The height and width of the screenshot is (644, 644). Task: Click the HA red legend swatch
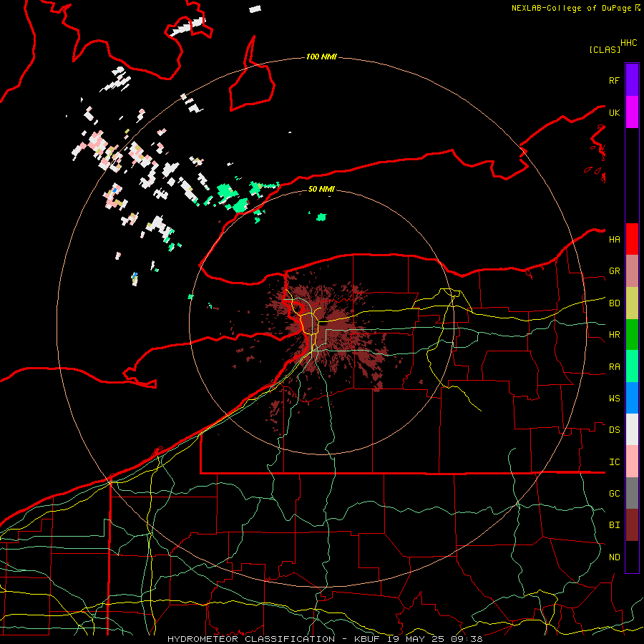tap(632, 239)
